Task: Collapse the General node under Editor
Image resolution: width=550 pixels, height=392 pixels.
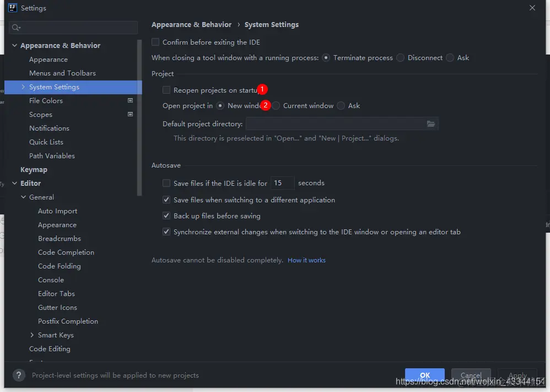Action: click(23, 197)
